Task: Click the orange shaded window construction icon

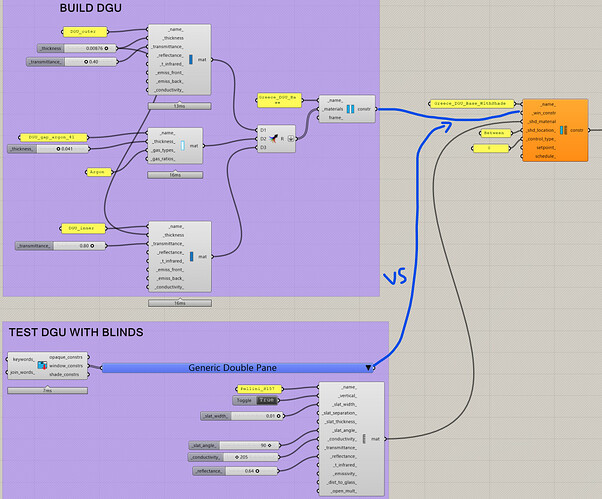Action: point(563,130)
